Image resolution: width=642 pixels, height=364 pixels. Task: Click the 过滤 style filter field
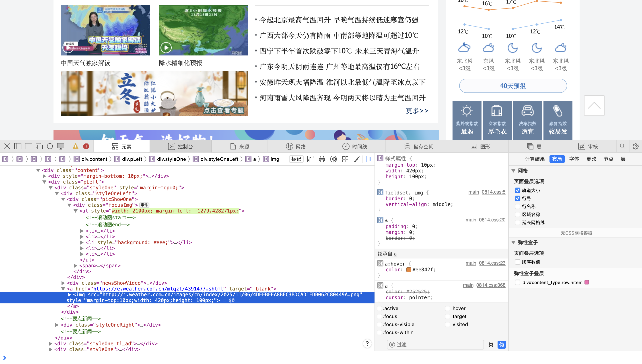point(435,344)
